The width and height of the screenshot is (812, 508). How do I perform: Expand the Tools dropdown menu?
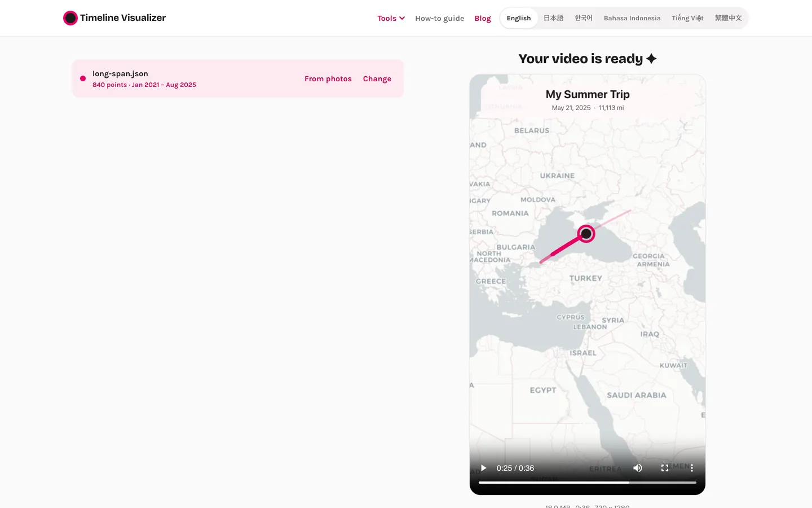(x=391, y=18)
